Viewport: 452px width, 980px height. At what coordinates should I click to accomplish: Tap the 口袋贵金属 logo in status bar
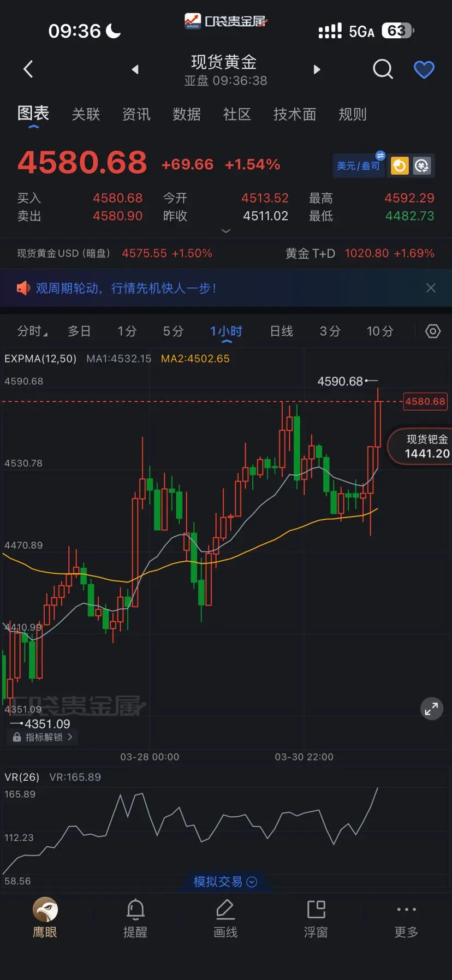(x=225, y=21)
